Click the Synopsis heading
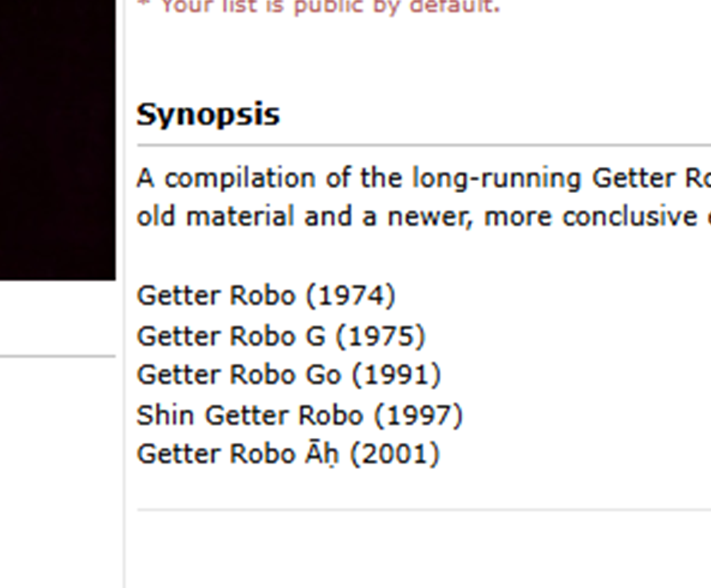Viewport: 711px width, 588px height. click(x=208, y=114)
